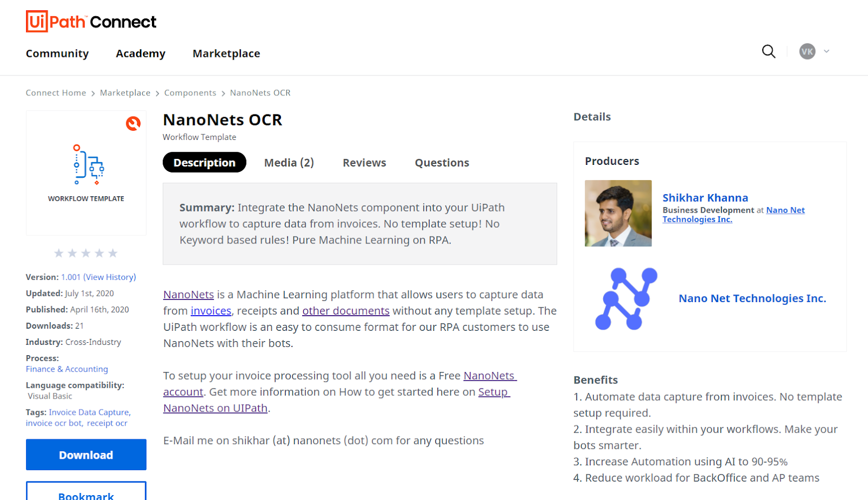Click the VK user avatar
Screen dimensions: 868x500
coord(807,52)
